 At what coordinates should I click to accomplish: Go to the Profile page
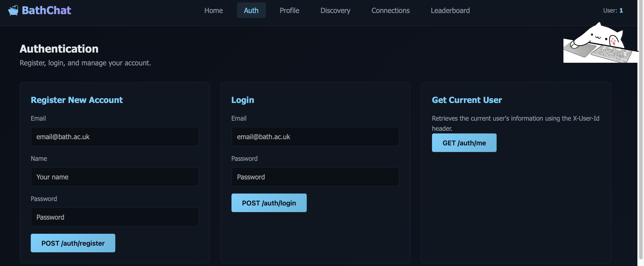pyautogui.click(x=289, y=10)
